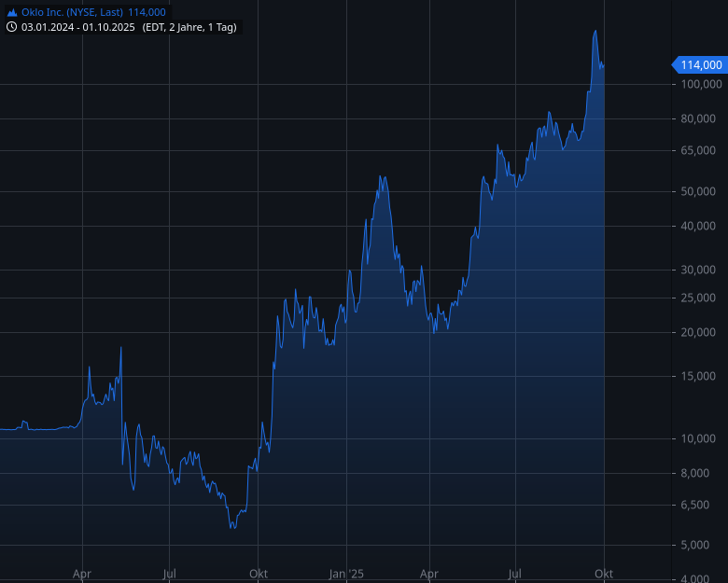
Task: Click the clock icon before the date range
Action: [x=12, y=27]
